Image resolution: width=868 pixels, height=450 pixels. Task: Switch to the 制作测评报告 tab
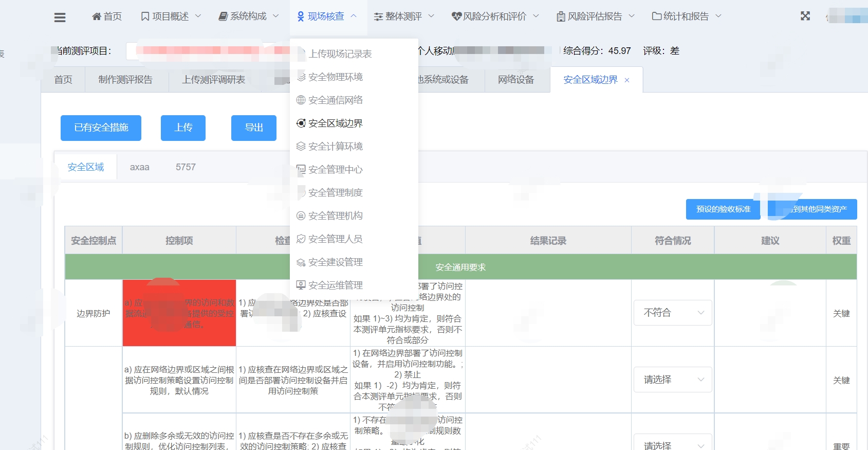tap(125, 80)
